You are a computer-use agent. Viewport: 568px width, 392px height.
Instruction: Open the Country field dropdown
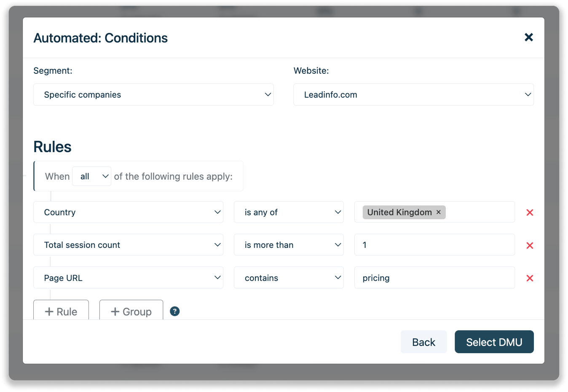click(128, 212)
